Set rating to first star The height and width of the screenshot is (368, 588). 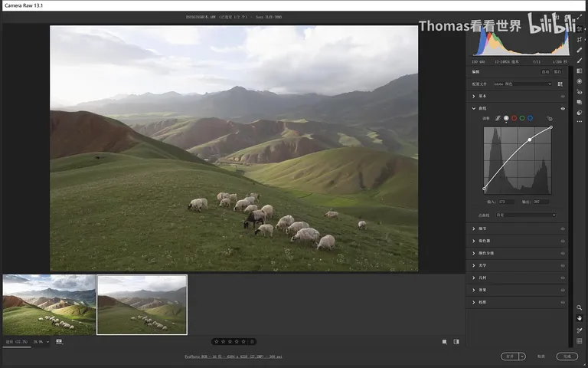[217, 342]
